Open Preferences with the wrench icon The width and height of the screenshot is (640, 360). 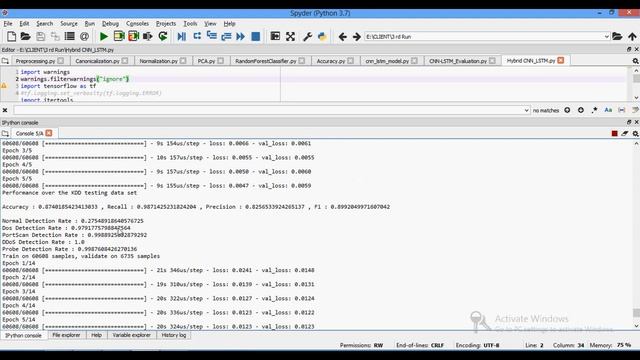[307, 36]
